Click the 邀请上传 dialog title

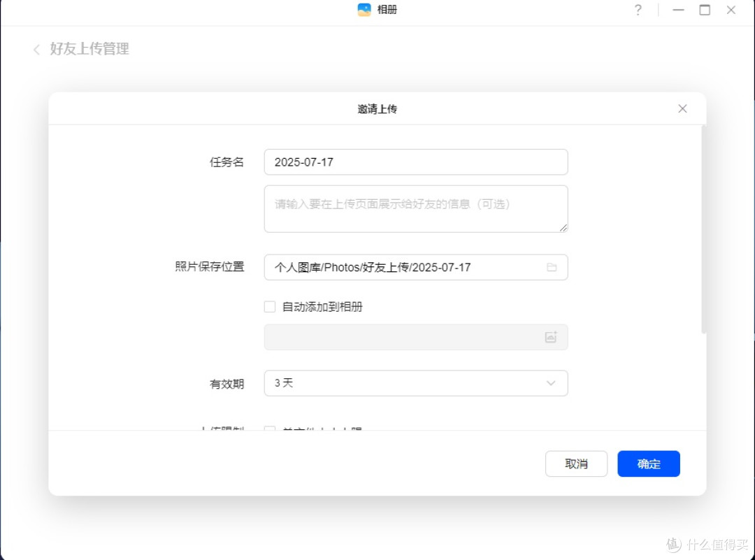[x=377, y=109]
